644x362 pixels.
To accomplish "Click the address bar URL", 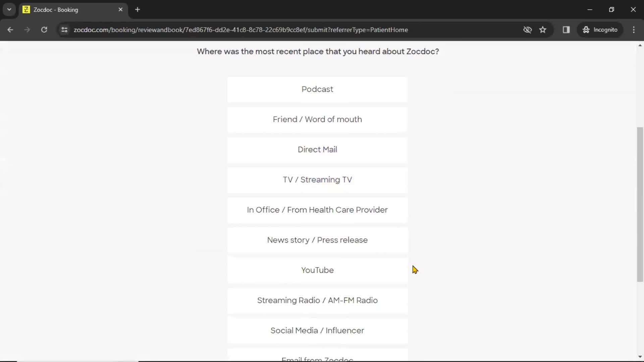I will click(241, 30).
